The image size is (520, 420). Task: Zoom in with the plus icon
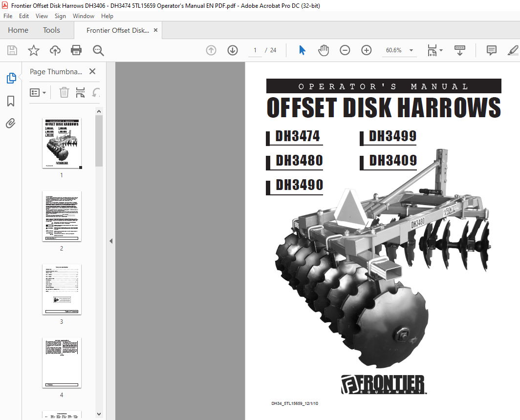(x=367, y=50)
